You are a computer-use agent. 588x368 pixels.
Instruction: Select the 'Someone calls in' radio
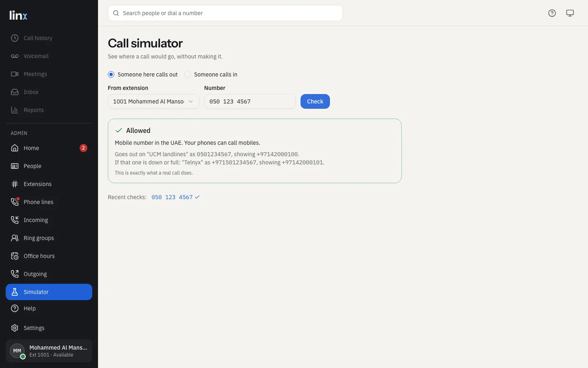click(x=187, y=74)
